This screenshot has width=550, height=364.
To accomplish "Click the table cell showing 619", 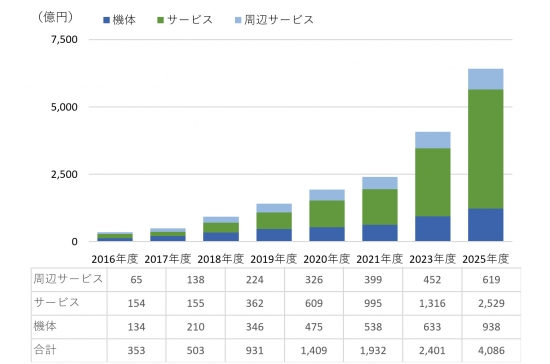I will [491, 279].
